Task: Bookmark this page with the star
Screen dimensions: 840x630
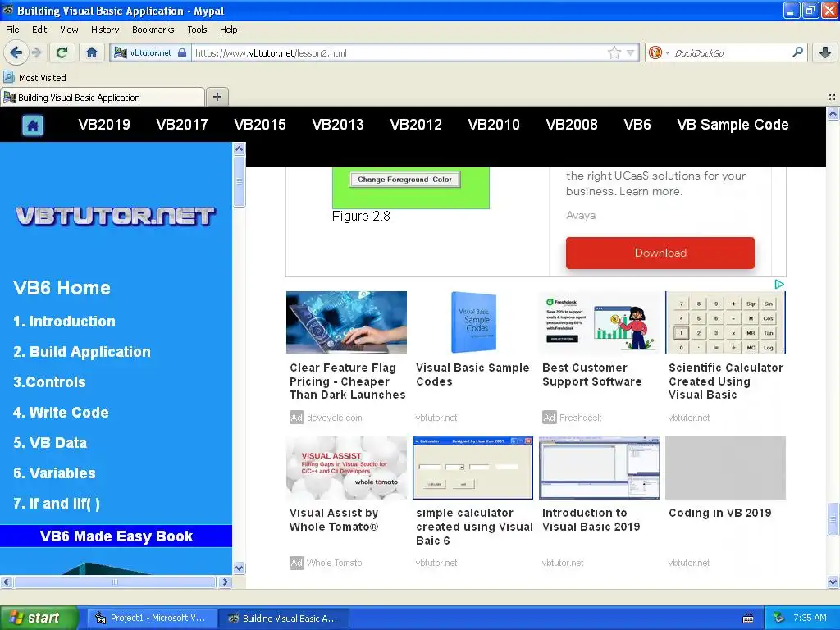Action: (x=614, y=52)
